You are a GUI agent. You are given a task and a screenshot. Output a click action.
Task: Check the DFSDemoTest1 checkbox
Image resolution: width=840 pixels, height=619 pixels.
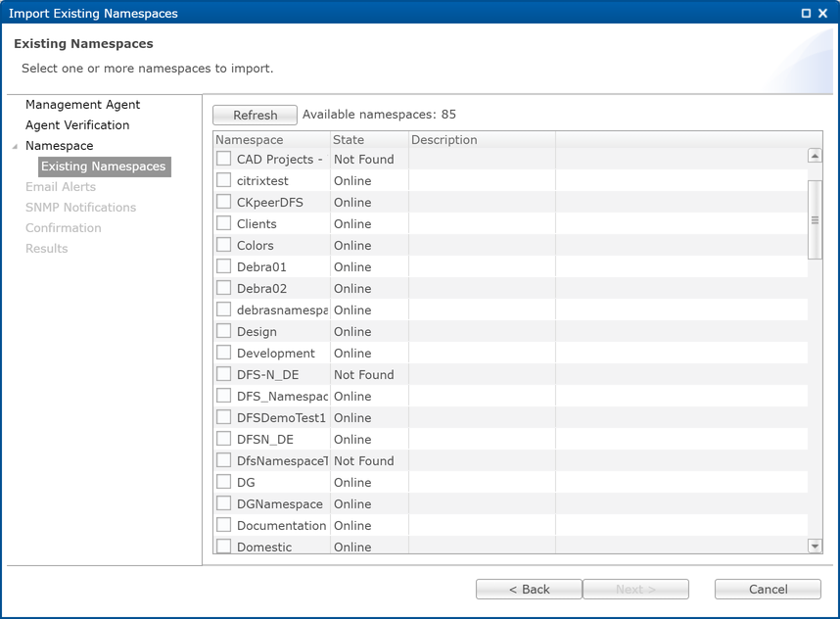tap(223, 417)
